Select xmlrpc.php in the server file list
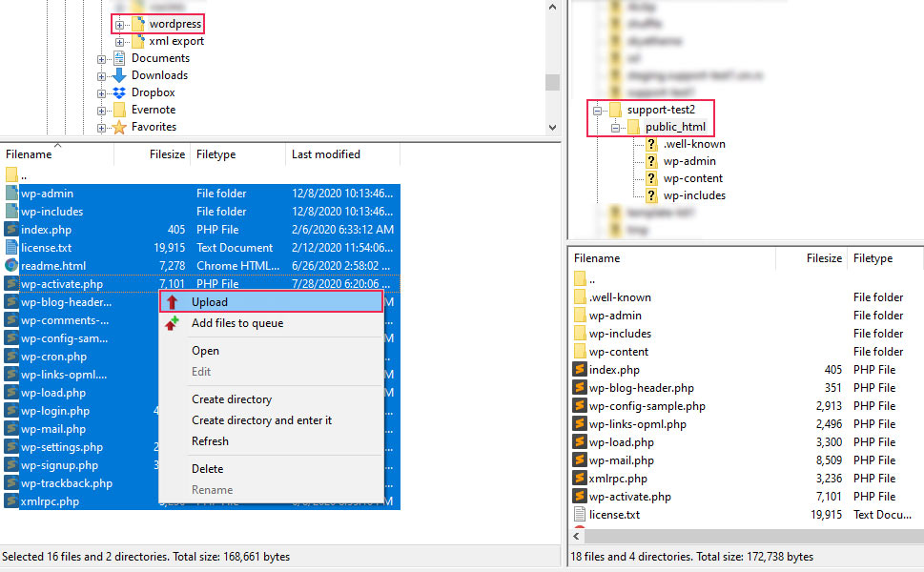This screenshot has width=924, height=572. point(746,479)
